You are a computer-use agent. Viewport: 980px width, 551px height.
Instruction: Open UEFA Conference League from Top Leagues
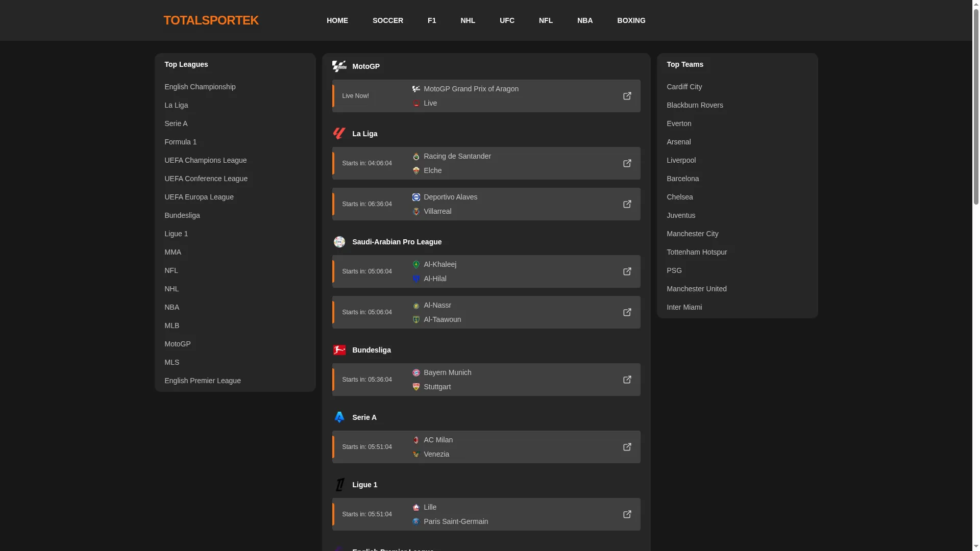(x=206, y=179)
